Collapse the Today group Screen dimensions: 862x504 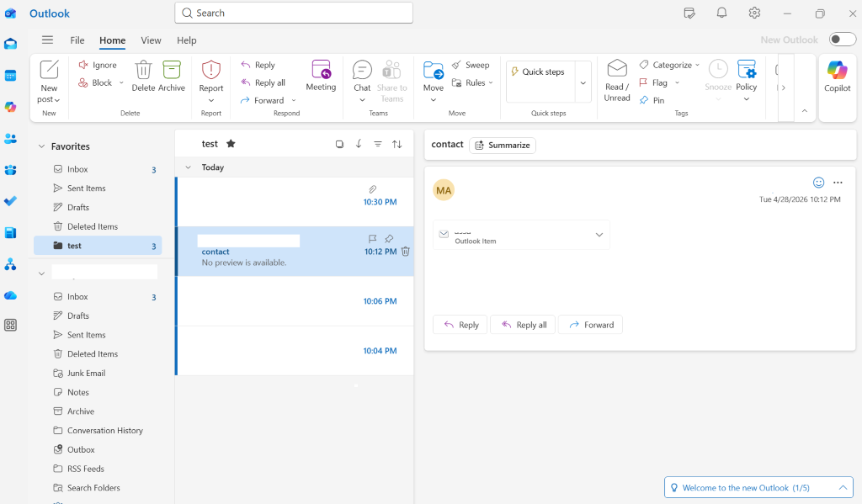(x=188, y=167)
